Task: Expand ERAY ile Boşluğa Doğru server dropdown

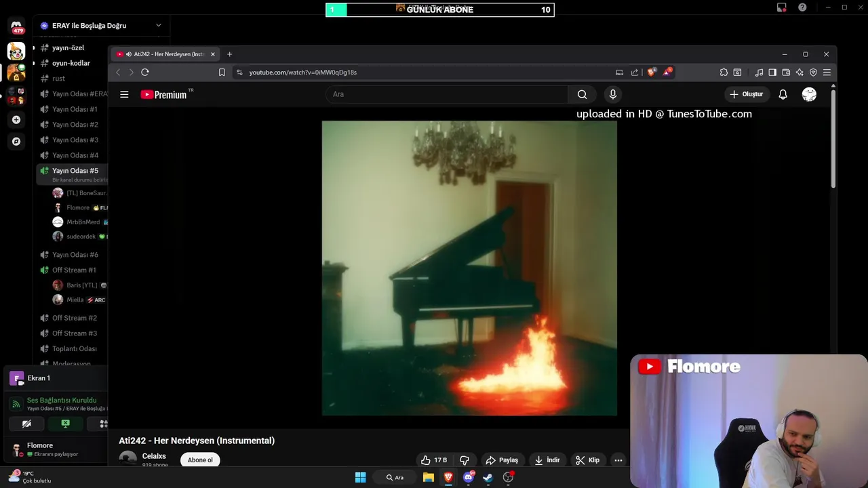Action: (x=159, y=26)
